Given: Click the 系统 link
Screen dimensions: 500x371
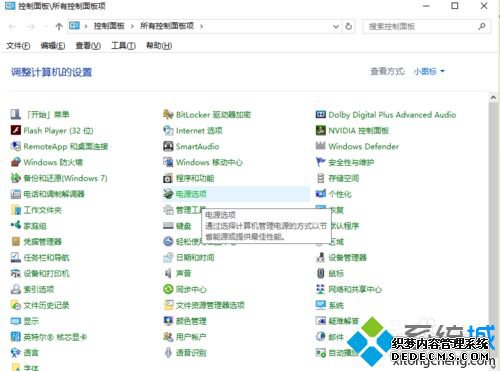Looking at the screenshot, I should coord(336,305).
